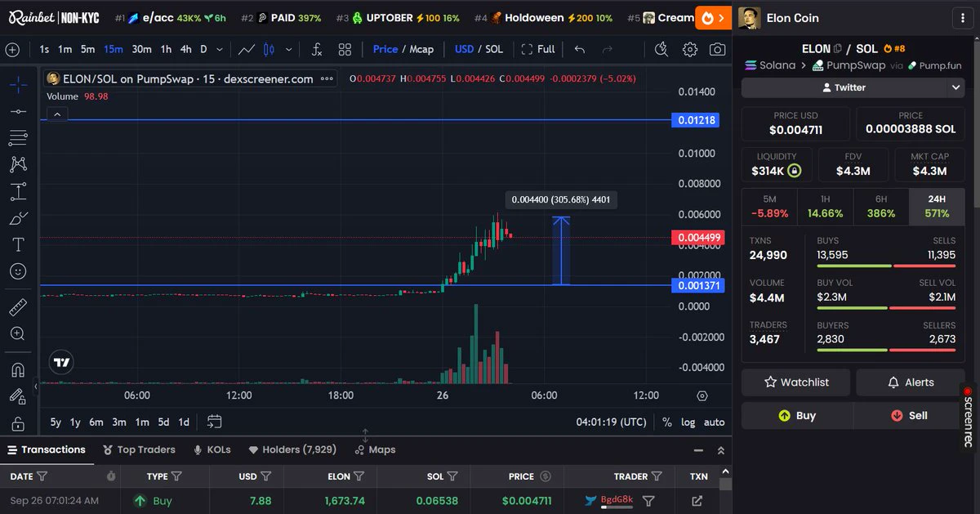Screen dimensions: 980x514
Task: Select the candlestick chart style icon
Action: 270,50
